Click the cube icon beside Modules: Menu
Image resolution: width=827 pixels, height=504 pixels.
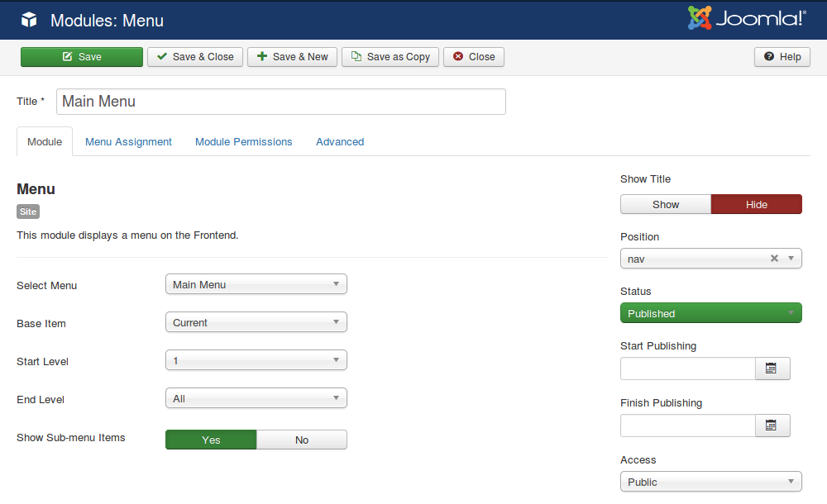click(29, 20)
